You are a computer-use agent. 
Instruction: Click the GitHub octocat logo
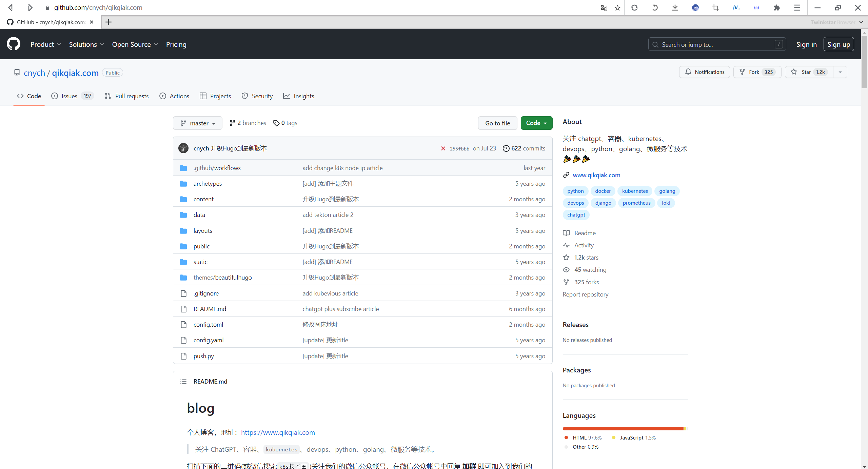(14, 44)
